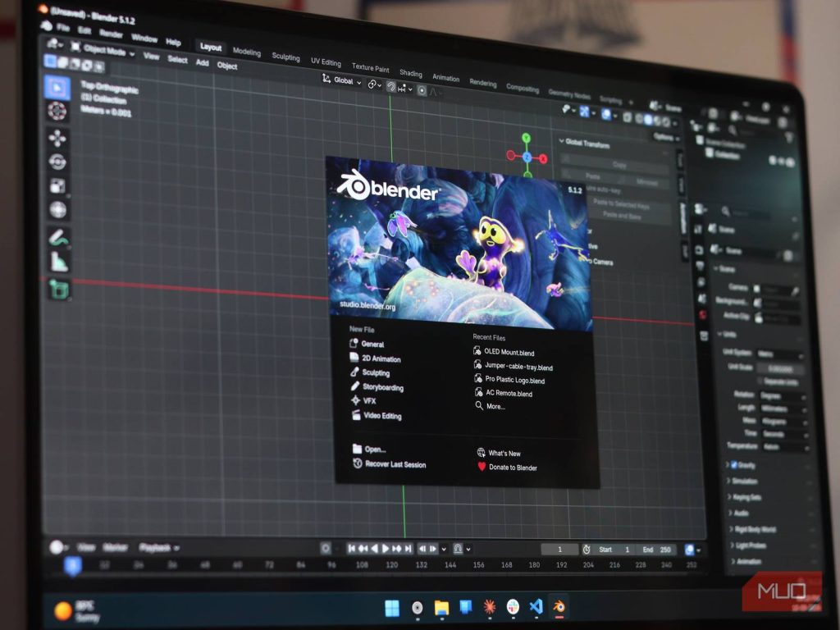Screen dimensions: 840x630
Task: Toggle proportional editing in the header
Action: pos(422,90)
